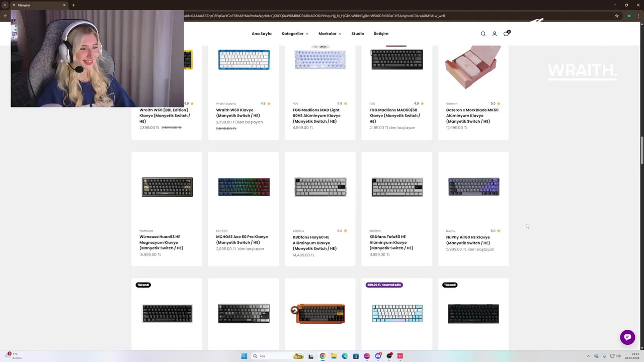
Task: Close the Klavyeler tab
Action: point(64,5)
